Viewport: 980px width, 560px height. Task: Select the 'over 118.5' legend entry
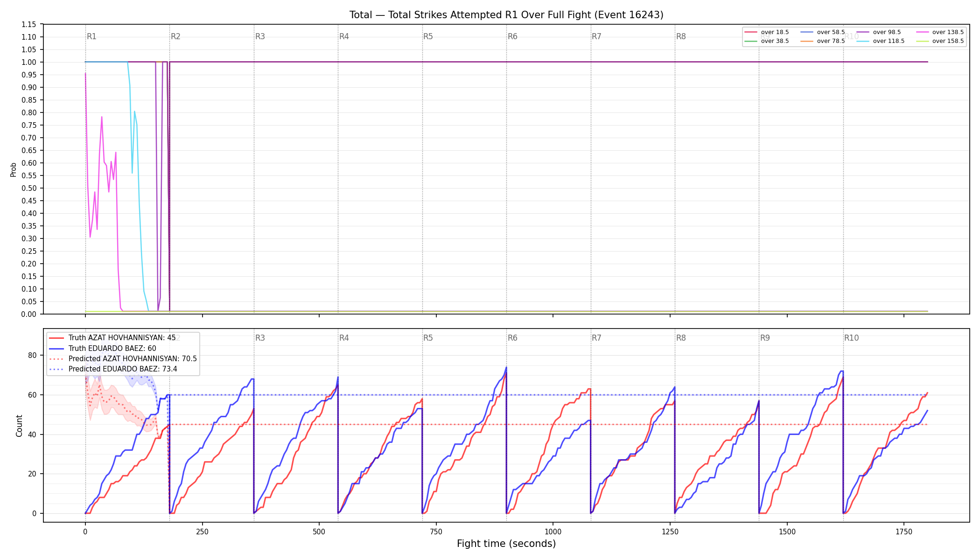pyautogui.click(x=881, y=41)
